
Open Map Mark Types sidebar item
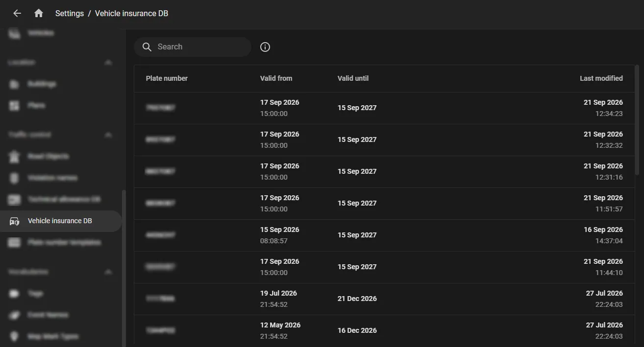point(61,337)
